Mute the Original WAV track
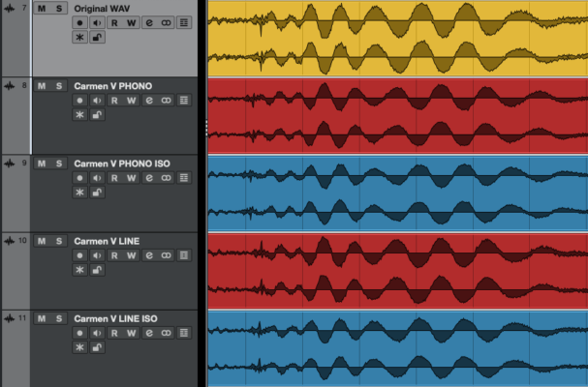588x387 pixels. coord(42,8)
